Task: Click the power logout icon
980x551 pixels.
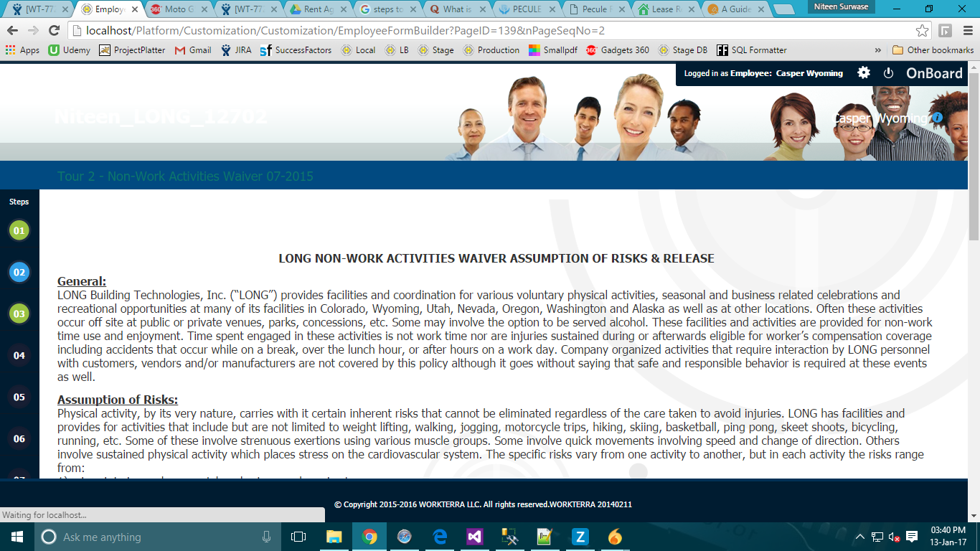Action: coord(888,73)
